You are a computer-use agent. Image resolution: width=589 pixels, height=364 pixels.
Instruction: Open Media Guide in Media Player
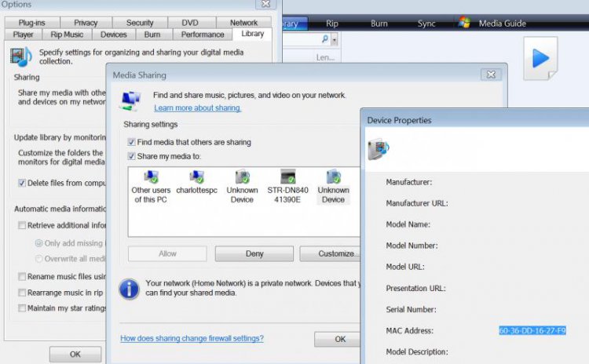(502, 24)
